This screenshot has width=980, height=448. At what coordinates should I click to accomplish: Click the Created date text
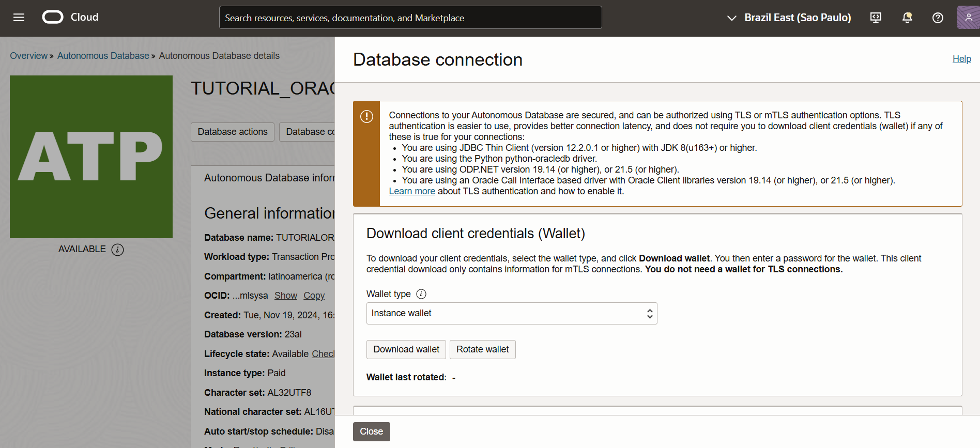coord(269,315)
